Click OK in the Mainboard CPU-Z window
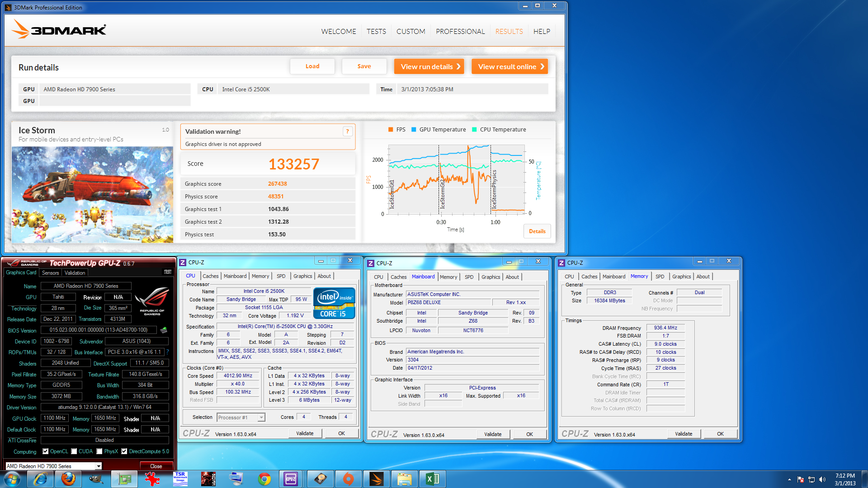Screen dimensions: 868x488 pos(529,434)
